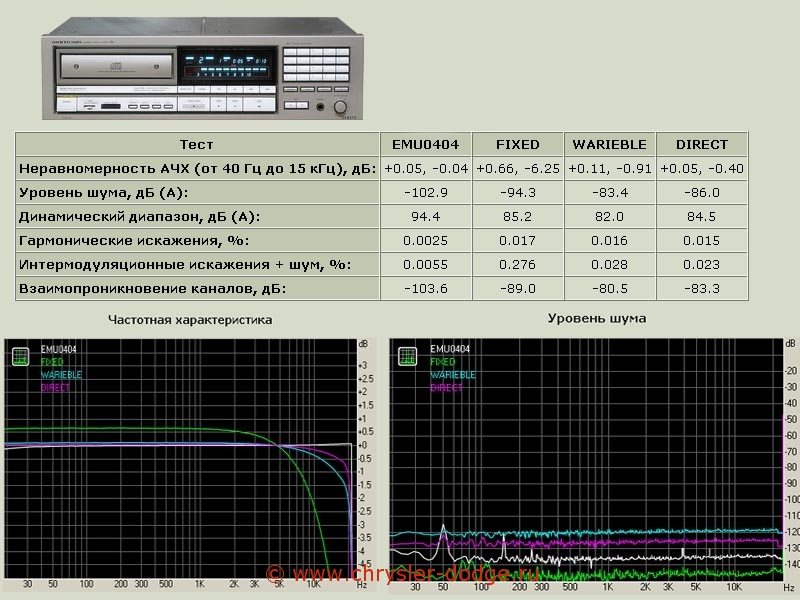The width and height of the screenshot is (800, 600).
Task: Click the "0.276" intermodulation cell
Action: point(518,264)
